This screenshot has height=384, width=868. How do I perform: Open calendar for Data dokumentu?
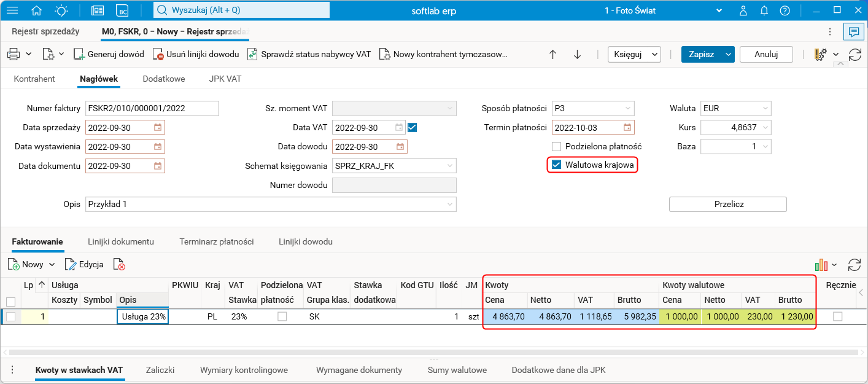(158, 166)
